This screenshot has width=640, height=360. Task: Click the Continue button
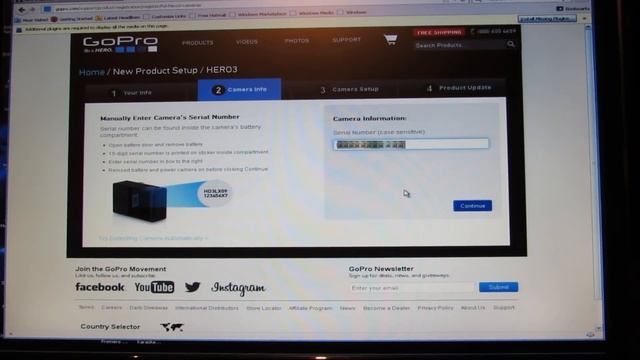click(x=472, y=206)
